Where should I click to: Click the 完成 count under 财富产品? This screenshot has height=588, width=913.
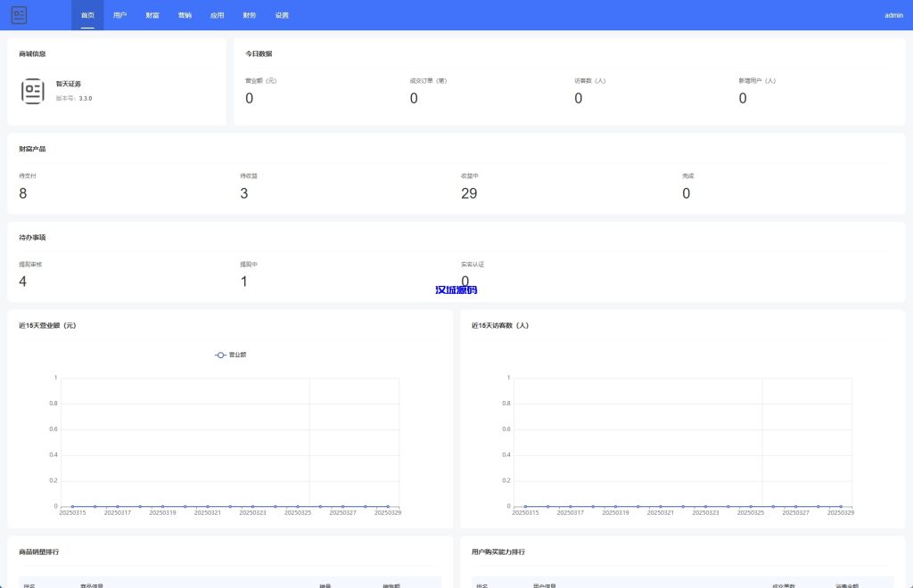click(687, 193)
